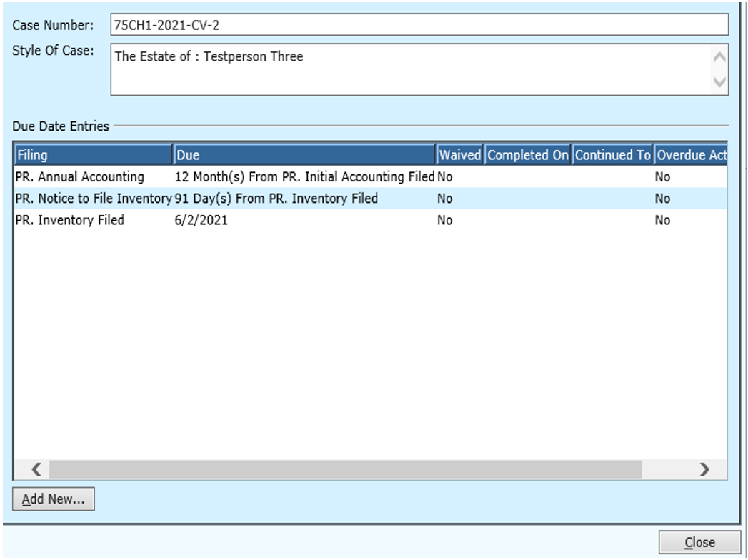Click the Case Number input field

[x=419, y=25]
